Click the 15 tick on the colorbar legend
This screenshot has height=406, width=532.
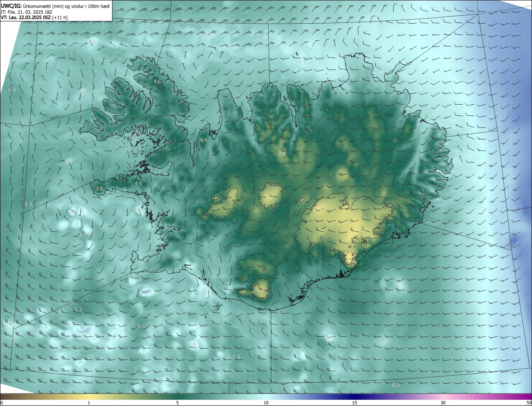(x=355, y=403)
